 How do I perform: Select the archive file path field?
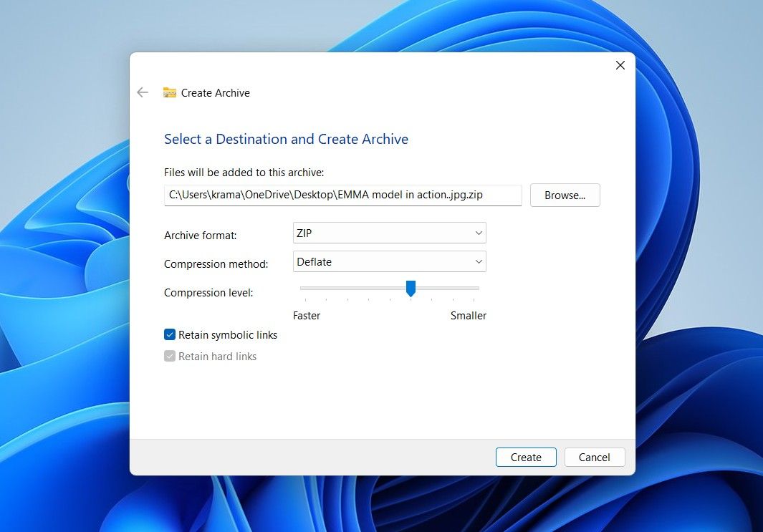342,195
